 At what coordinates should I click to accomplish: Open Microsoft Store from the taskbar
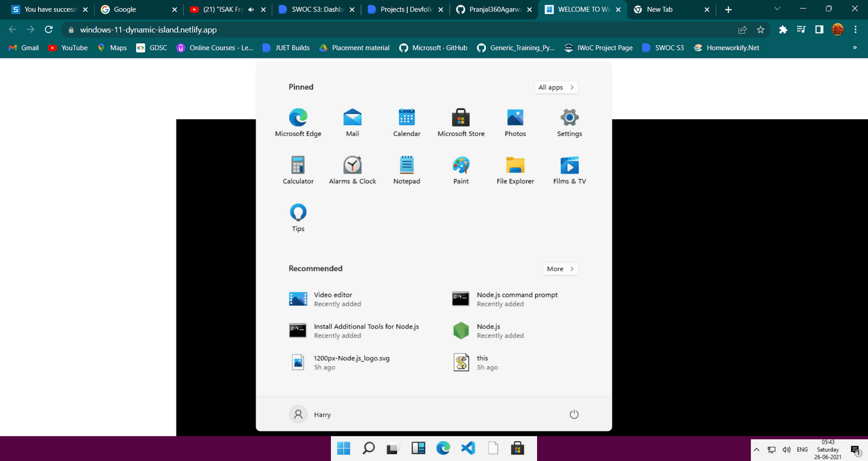517,448
